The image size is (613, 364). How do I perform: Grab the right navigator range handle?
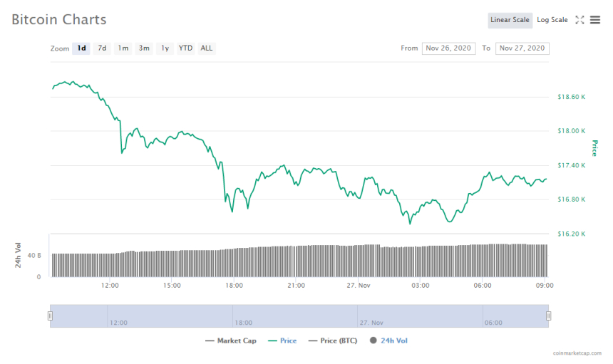click(x=548, y=316)
